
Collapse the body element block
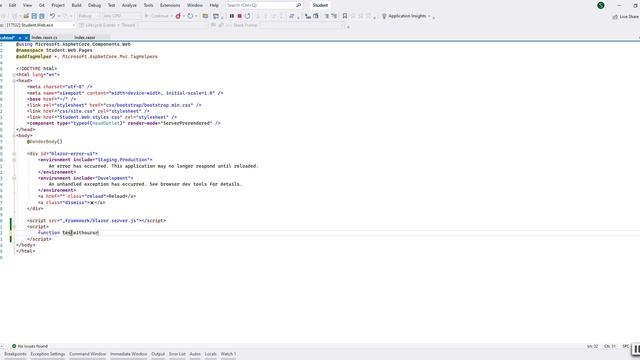(14, 136)
